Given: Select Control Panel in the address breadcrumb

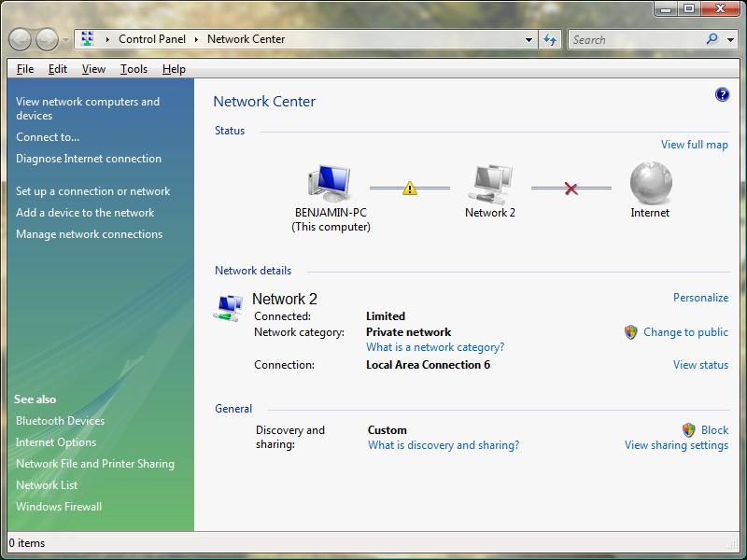Looking at the screenshot, I should 152,39.
